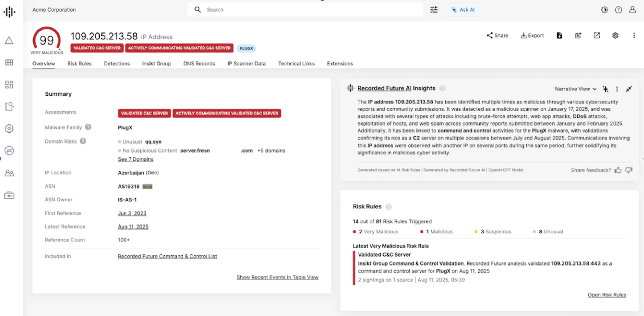The image size is (644, 316).
Task: Open the briefcase icon in left sidebar
Action: click(x=9, y=195)
